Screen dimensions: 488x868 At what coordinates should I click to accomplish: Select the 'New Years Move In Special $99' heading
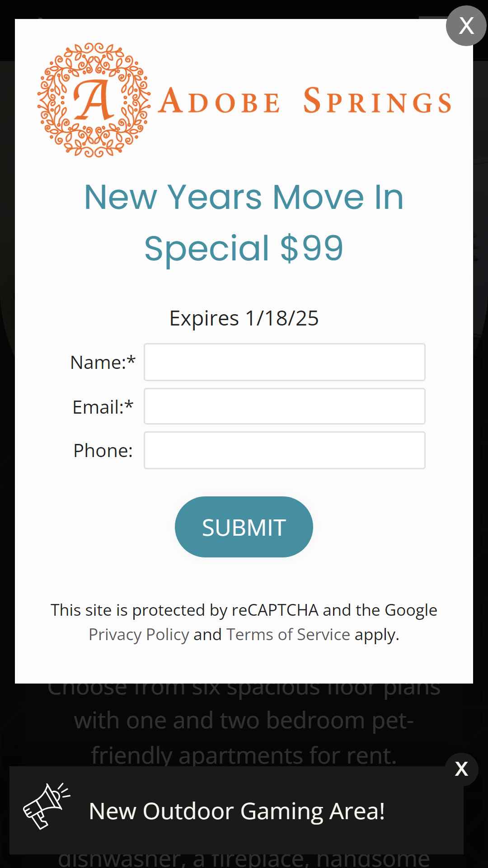244,222
